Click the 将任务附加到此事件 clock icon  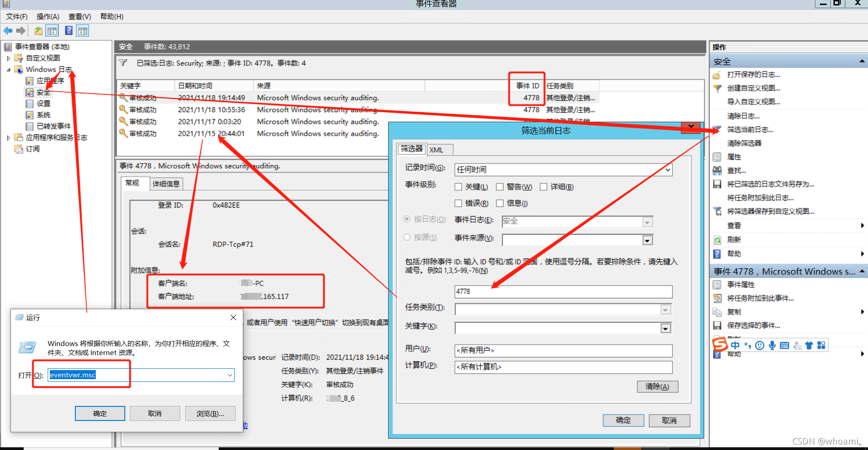[717, 298]
